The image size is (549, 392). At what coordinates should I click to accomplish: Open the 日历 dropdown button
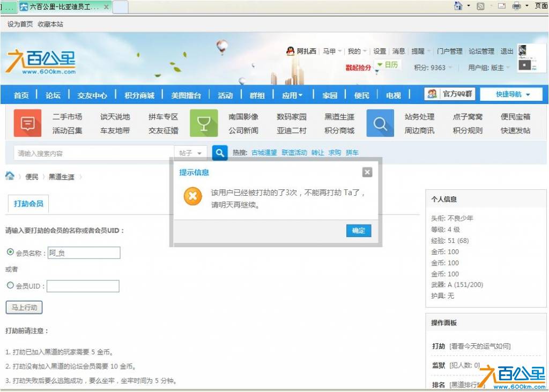[x=388, y=65]
